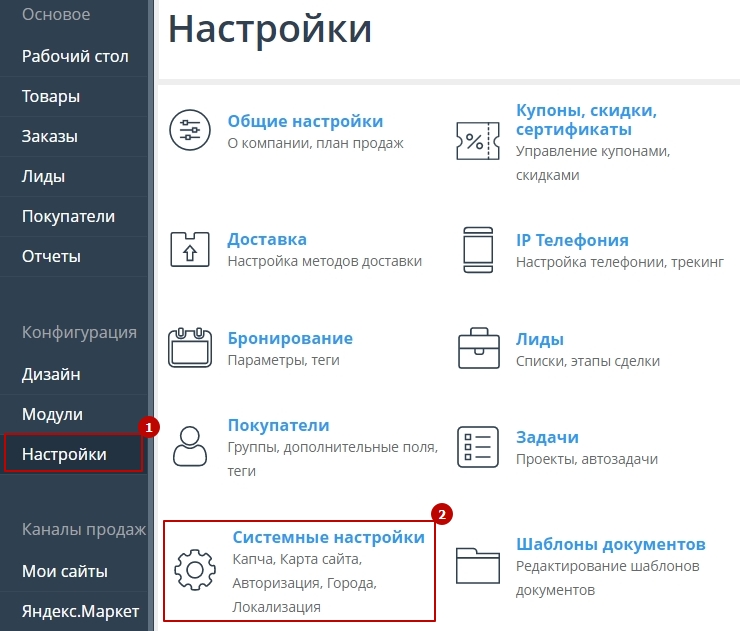Select Отчеты in the sidebar
740x631 pixels.
pyautogui.click(x=51, y=256)
